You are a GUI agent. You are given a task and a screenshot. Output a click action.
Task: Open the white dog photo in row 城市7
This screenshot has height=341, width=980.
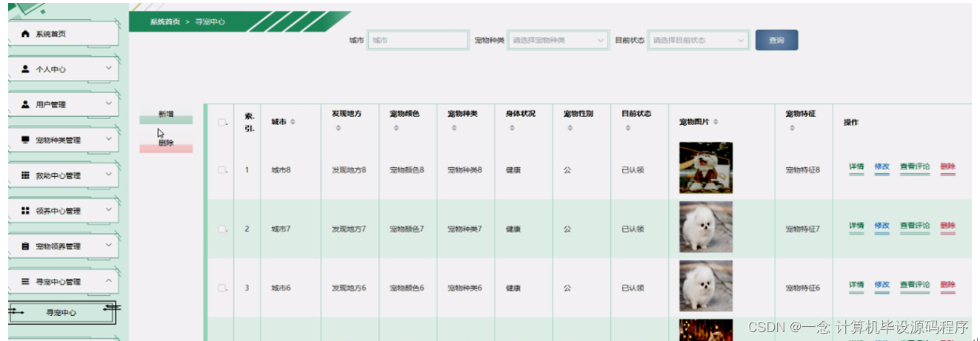[x=706, y=227]
